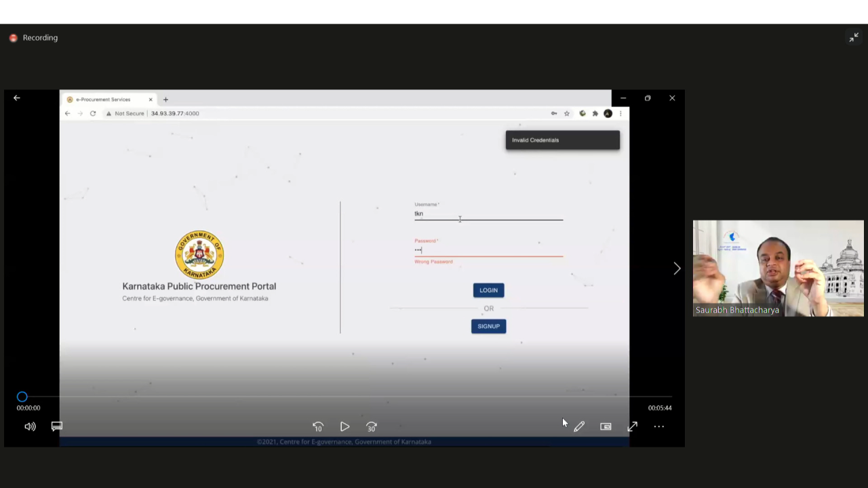Go to the next item chevron
868x488 pixels.
(676, 268)
